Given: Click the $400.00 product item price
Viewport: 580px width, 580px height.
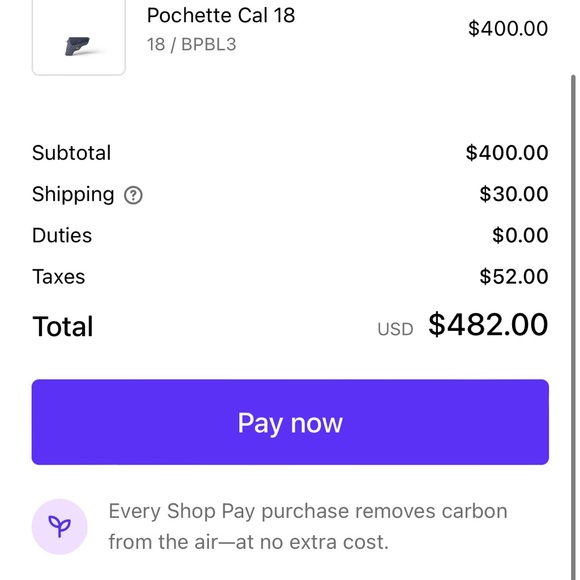Looking at the screenshot, I should [x=508, y=28].
